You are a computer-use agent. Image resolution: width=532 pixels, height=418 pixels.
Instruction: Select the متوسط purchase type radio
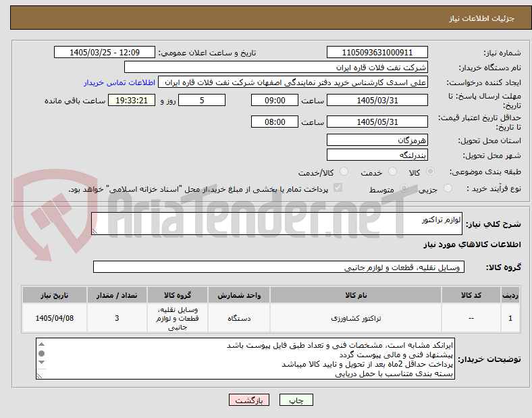[x=404, y=188]
